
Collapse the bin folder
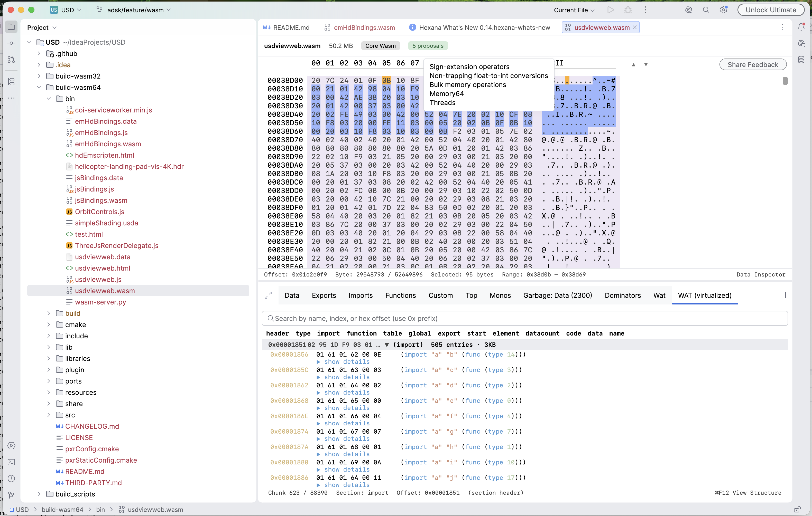[x=49, y=99]
